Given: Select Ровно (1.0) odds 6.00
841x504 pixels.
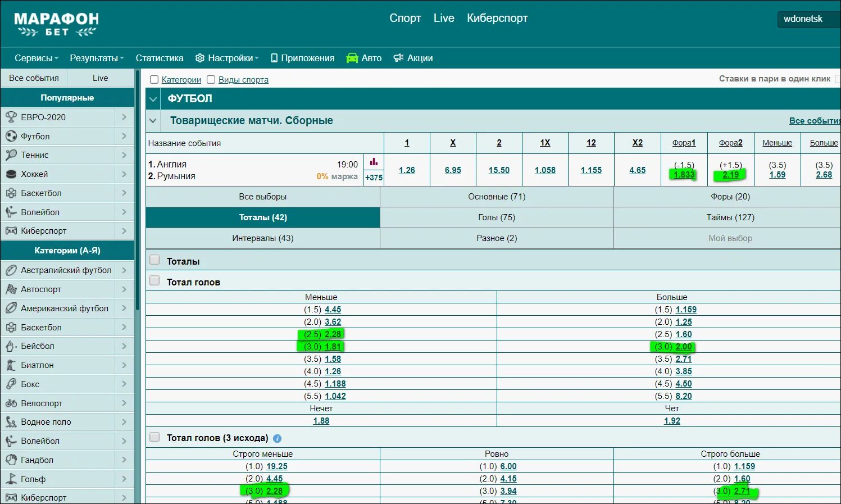Looking at the screenshot, I should [x=508, y=466].
